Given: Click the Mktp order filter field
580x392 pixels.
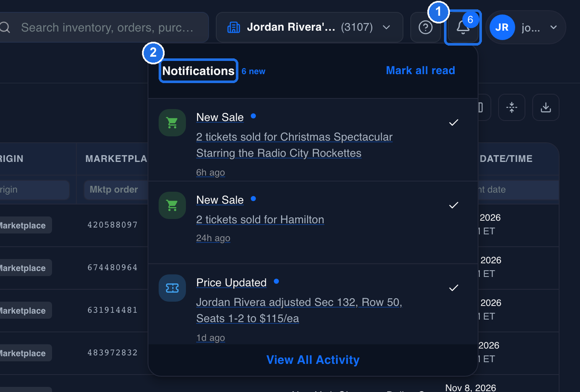Looking at the screenshot, I should [116, 189].
